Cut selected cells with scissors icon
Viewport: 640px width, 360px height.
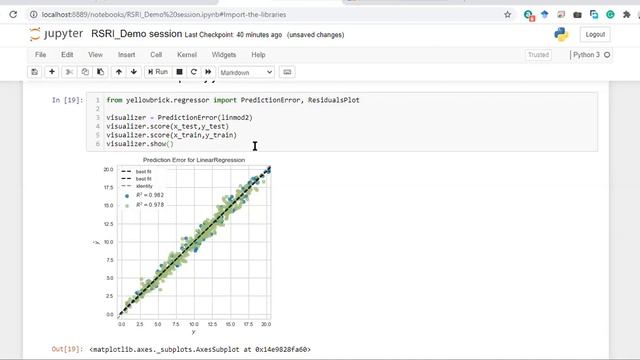[69, 72]
